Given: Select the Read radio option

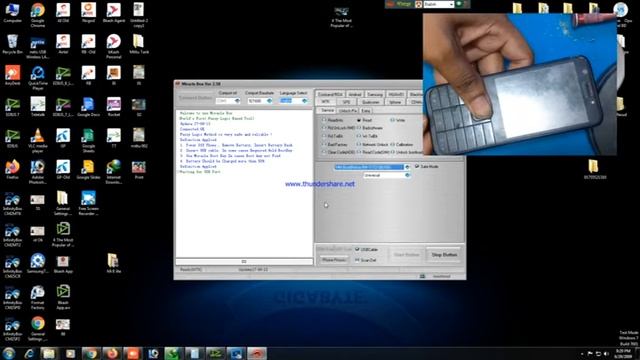Looking at the screenshot, I should point(364,120).
